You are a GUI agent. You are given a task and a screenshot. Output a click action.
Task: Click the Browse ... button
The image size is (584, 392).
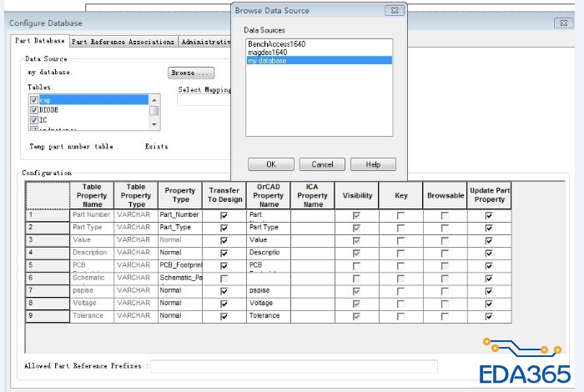pos(191,73)
